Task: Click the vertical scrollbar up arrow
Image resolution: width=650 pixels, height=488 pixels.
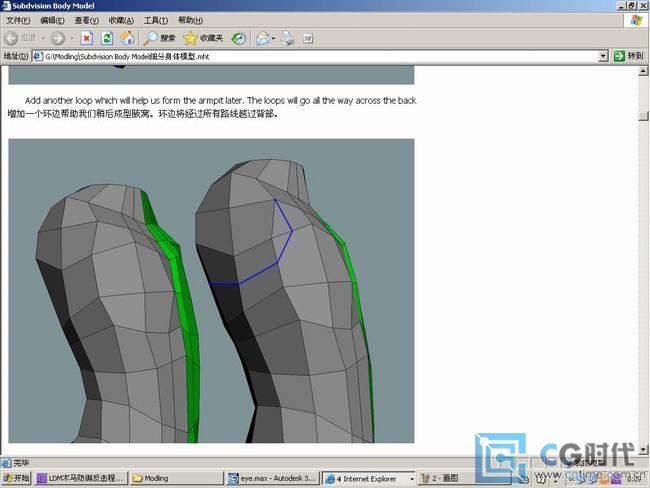Action: coord(643,71)
